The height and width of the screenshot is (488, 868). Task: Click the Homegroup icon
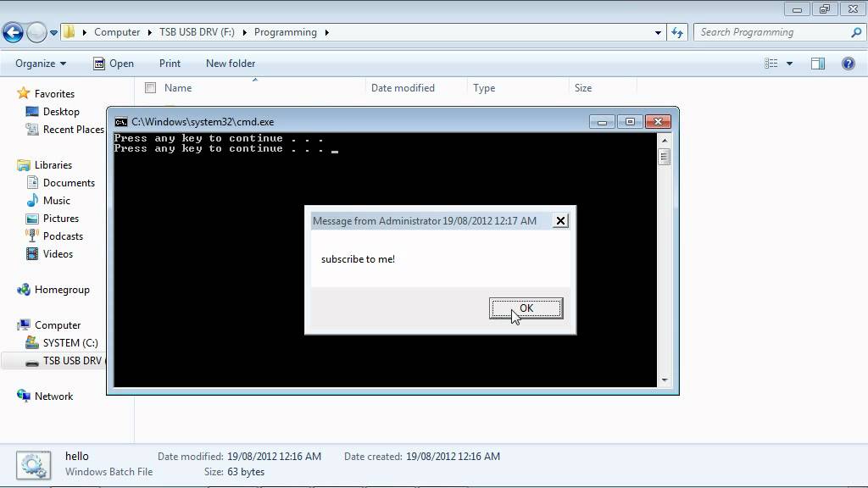pos(23,290)
